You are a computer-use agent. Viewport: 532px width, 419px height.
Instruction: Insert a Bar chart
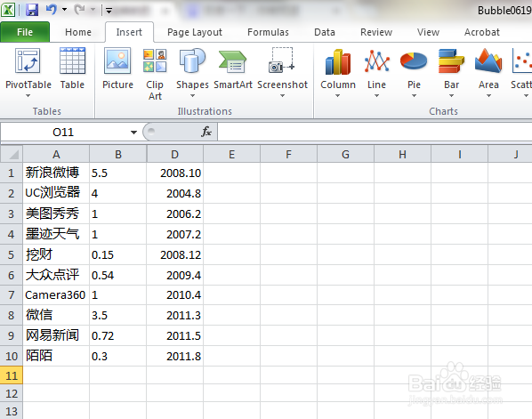(451, 73)
